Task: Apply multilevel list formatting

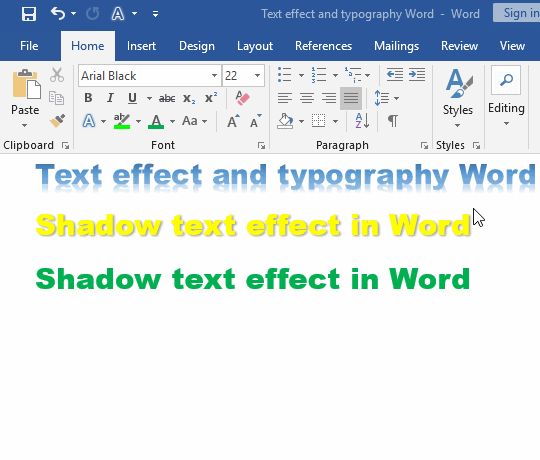Action: [353, 75]
